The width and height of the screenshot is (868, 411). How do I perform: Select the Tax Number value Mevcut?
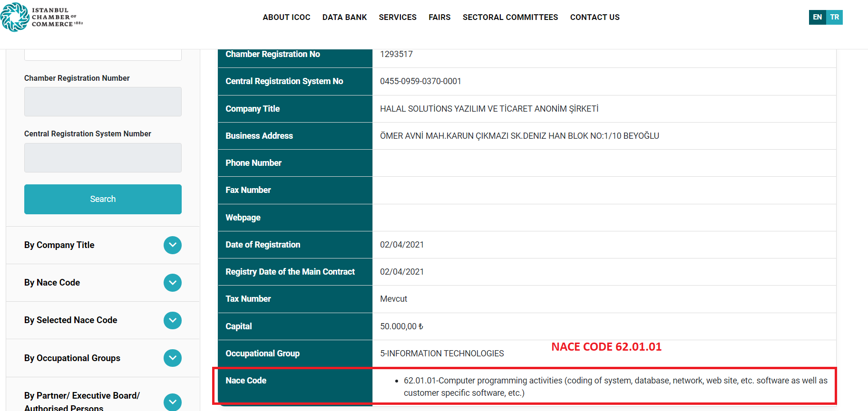(x=393, y=299)
